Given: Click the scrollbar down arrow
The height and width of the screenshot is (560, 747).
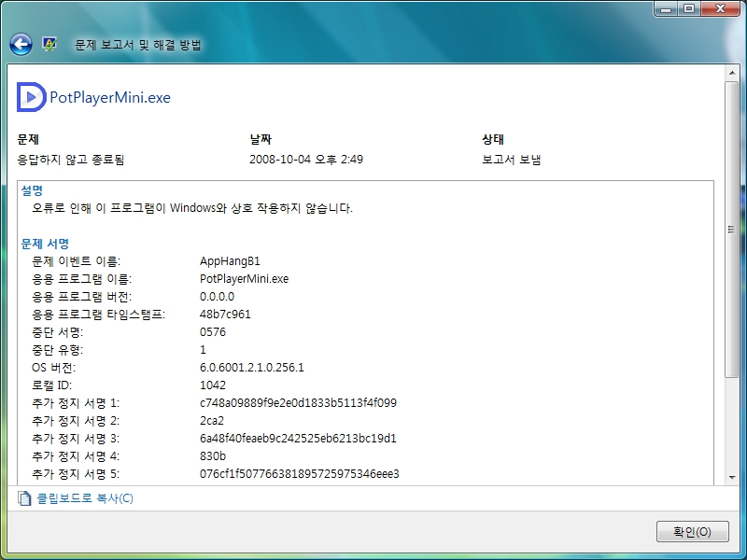Looking at the screenshot, I should point(732,477).
